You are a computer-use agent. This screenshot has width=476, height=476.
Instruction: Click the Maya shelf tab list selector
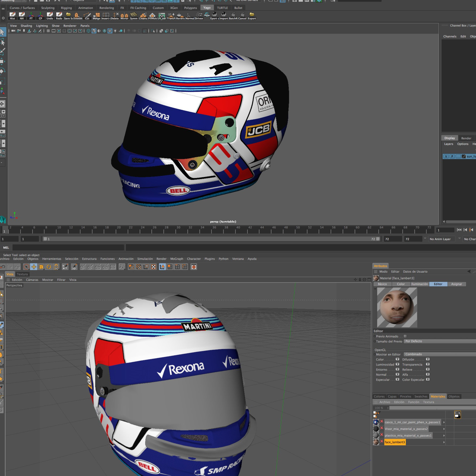[x=3, y=9]
